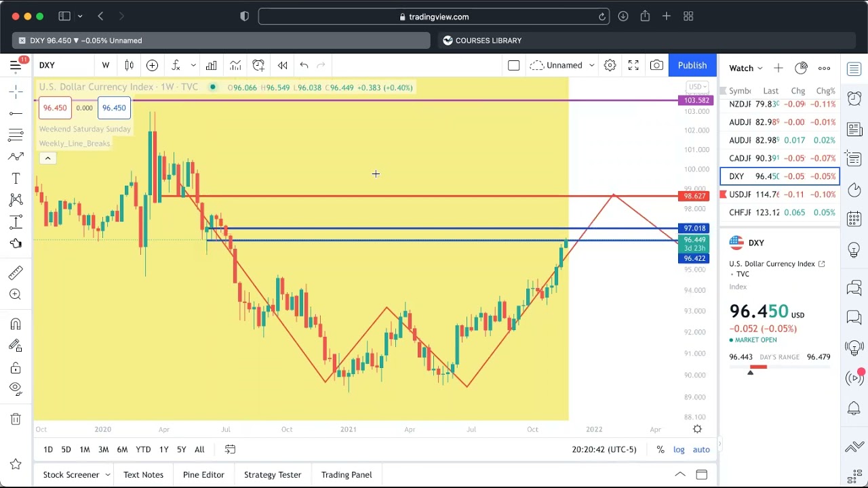Add a symbol to the watchlist

tap(778, 68)
